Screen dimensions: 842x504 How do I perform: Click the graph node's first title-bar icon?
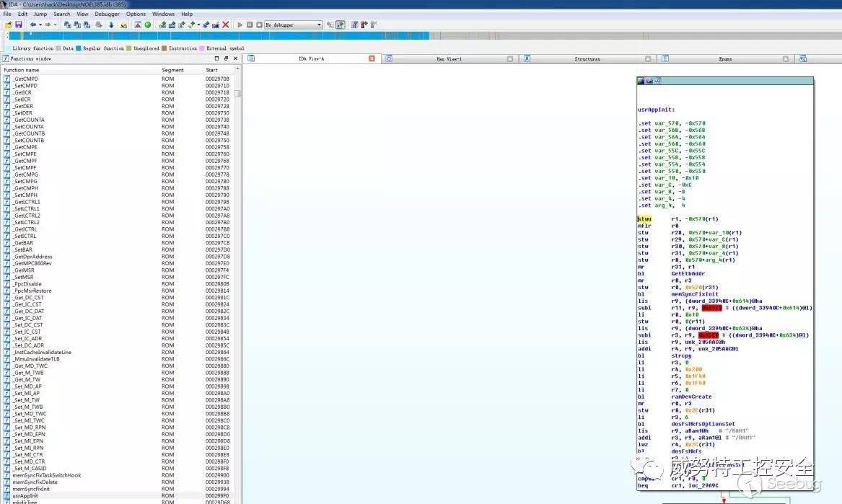[641, 81]
